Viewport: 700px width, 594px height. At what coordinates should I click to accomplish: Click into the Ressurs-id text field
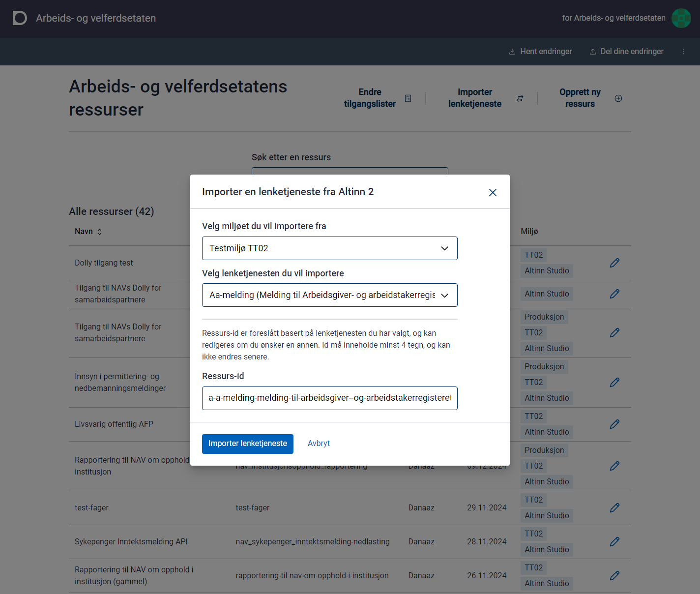[329, 398]
